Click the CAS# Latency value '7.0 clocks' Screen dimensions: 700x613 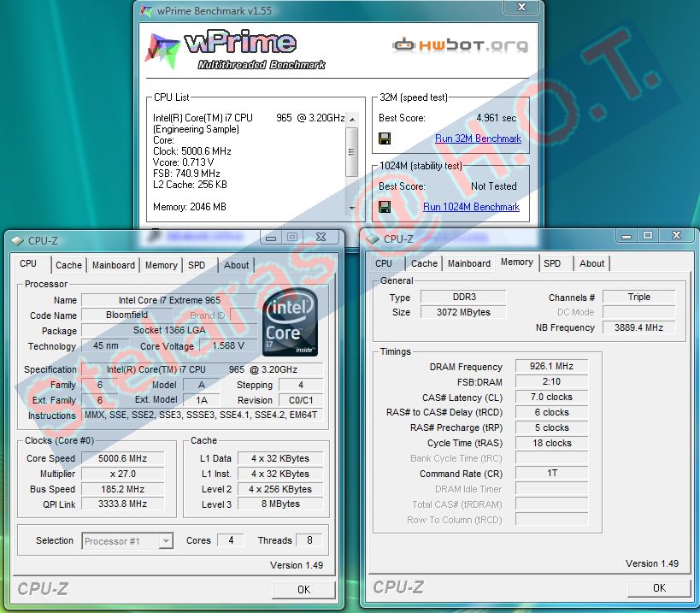coord(552,397)
